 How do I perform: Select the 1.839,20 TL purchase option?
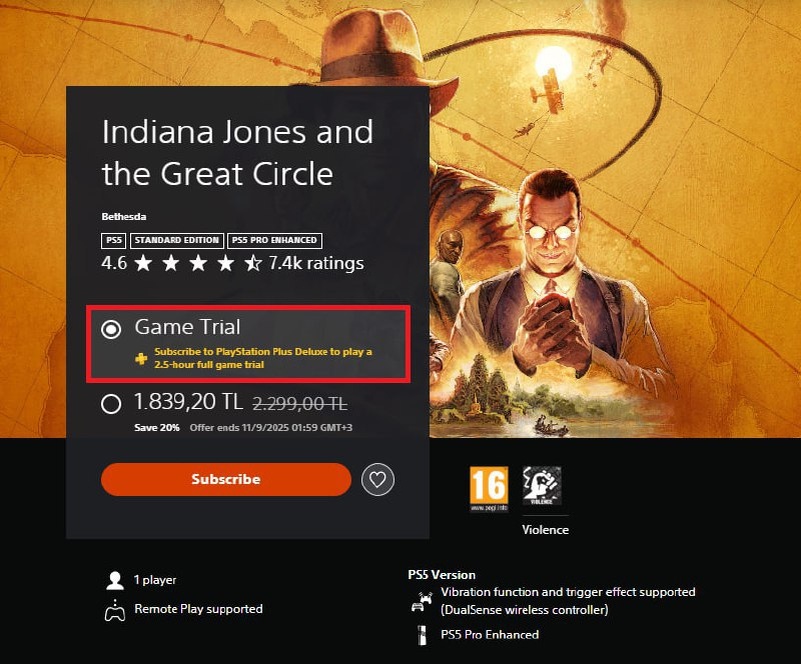(111, 404)
